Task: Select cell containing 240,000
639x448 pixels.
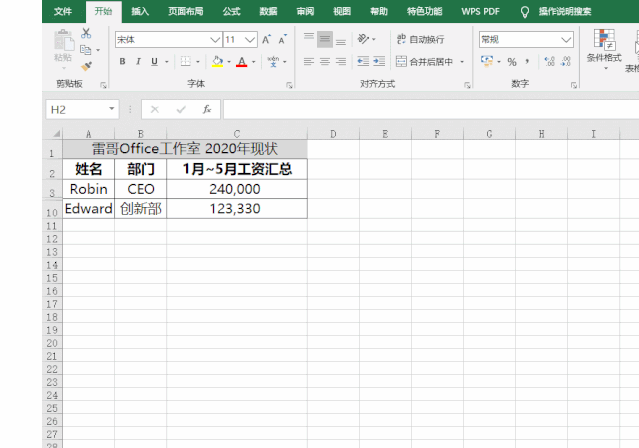Action: 237,189
